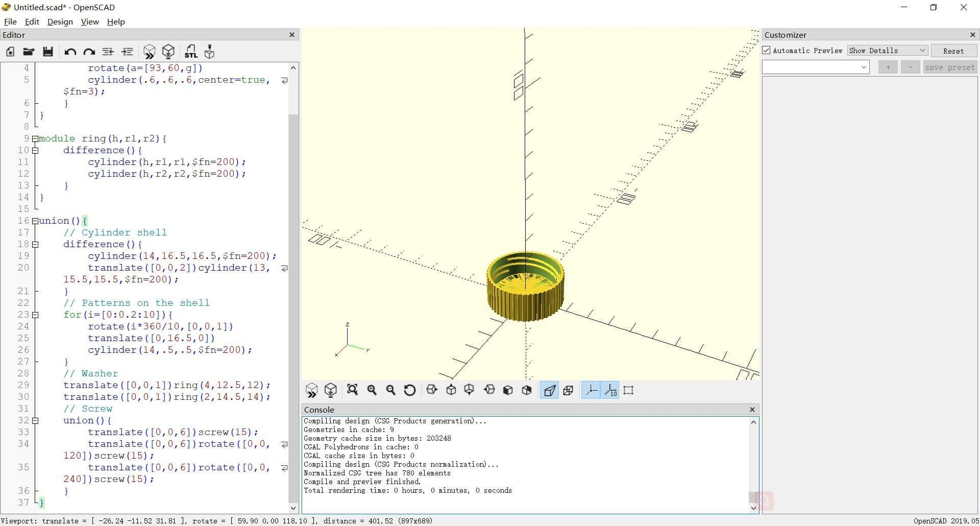This screenshot has height=526, width=980.
Task: Click the Reset button in Customizer
Action: tap(953, 51)
